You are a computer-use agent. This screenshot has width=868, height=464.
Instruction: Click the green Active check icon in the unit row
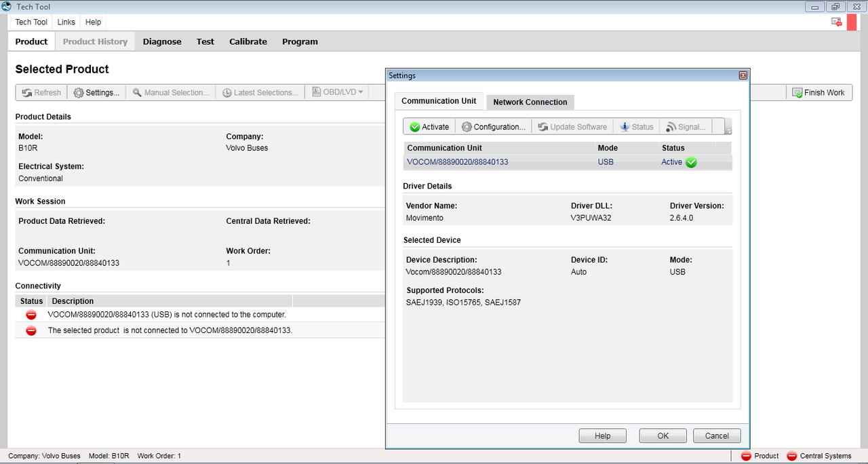(x=691, y=162)
